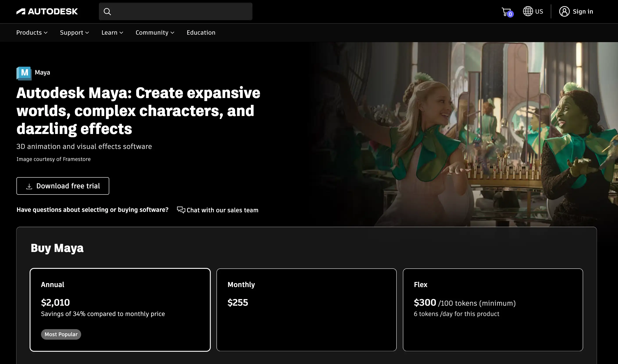Click the search magnifier icon

[x=107, y=12]
